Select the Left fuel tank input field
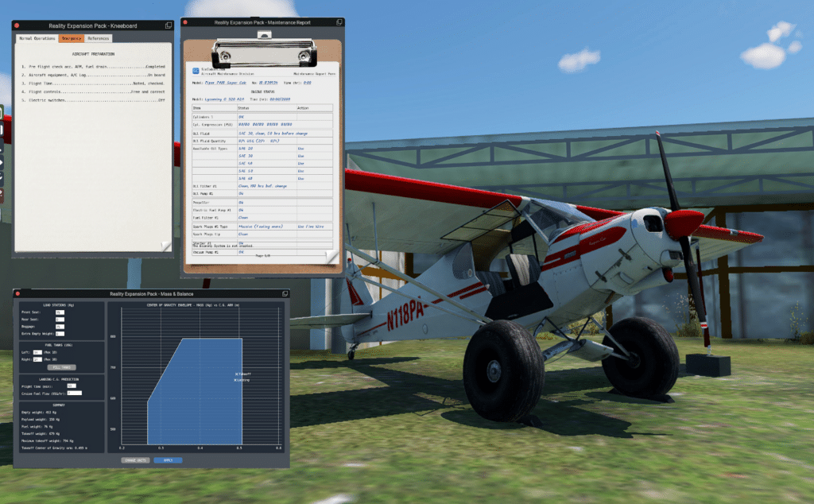 [x=37, y=351]
